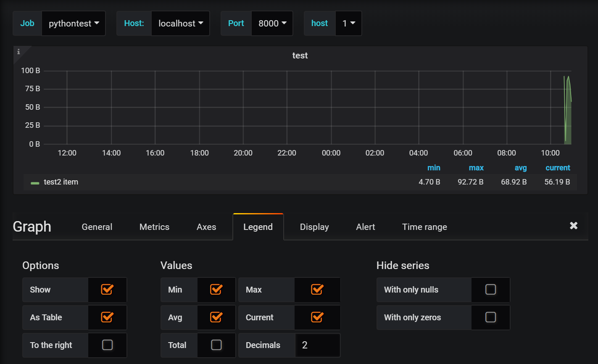Select the Display tab

(314, 227)
